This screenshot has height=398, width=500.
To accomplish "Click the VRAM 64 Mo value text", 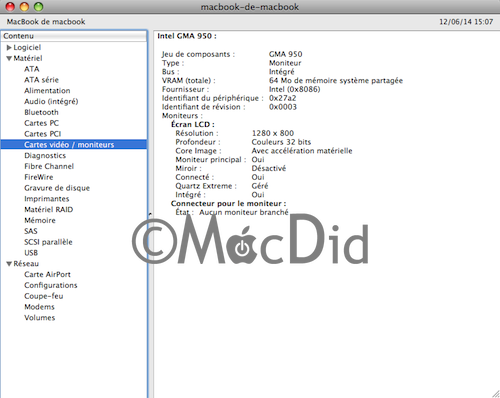I will [x=336, y=81].
